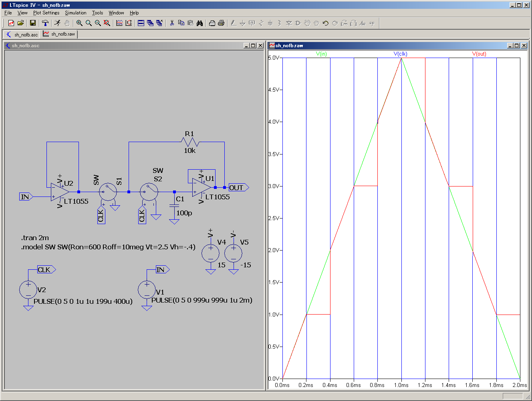Click the Run simulation icon
The width and height of the screenshot is (532, 401).
pyautogui.click(x=58, y=23)
